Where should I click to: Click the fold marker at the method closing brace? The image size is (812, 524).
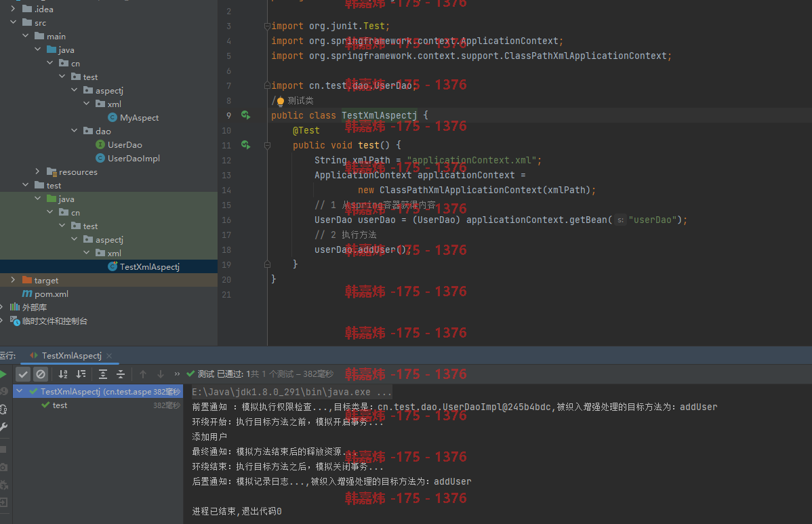pyautogui.click(x=267, y=264)
